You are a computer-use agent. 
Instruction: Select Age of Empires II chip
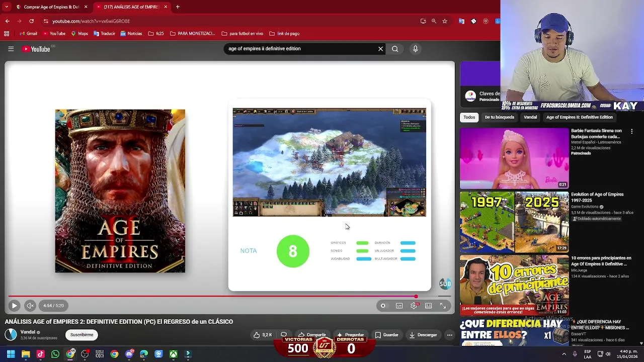[x=580, y=117]
